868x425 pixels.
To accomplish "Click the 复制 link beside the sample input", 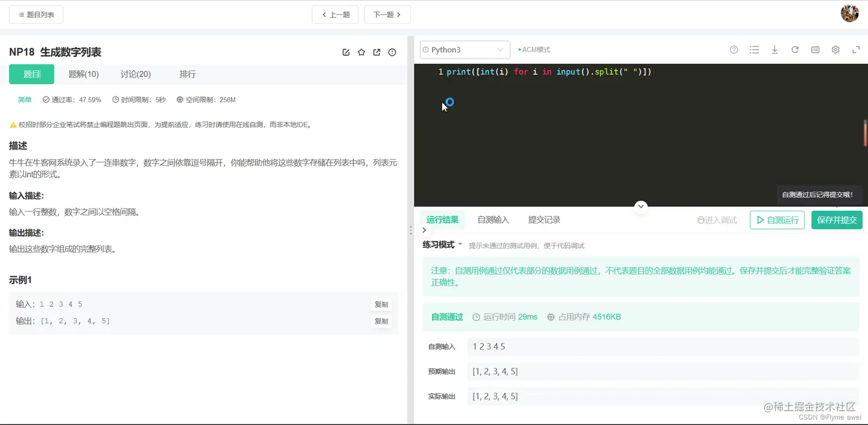I will (381, 304).
